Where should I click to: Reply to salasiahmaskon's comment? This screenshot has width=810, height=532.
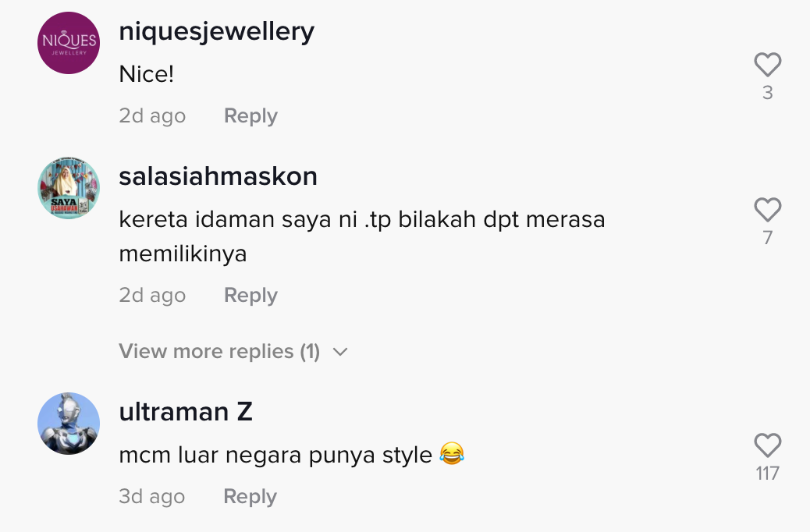coord(250,295)
